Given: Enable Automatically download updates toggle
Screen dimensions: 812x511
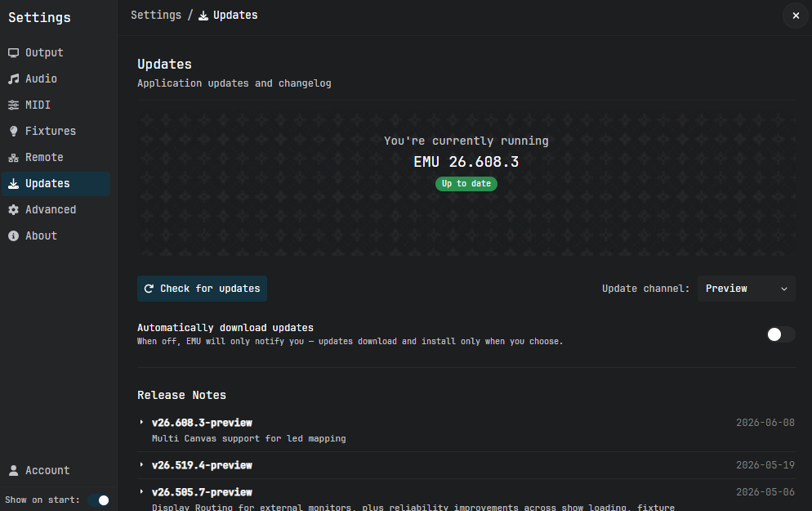Looking at the screenshot, I should point(780,334).
